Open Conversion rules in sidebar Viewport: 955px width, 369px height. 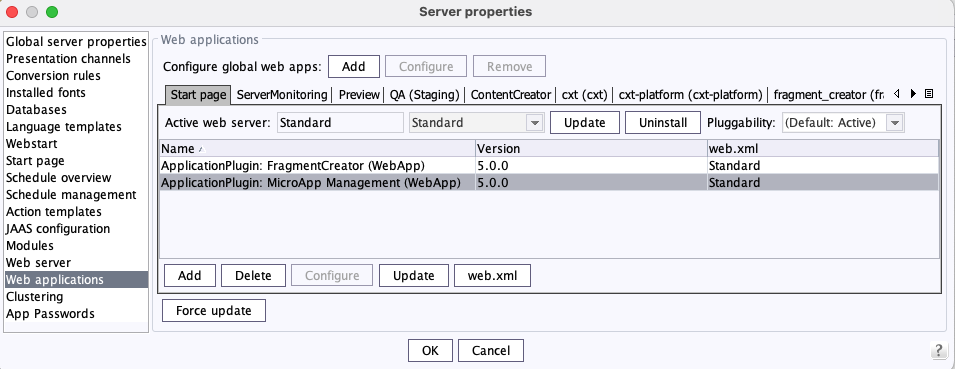click(76, 76)
